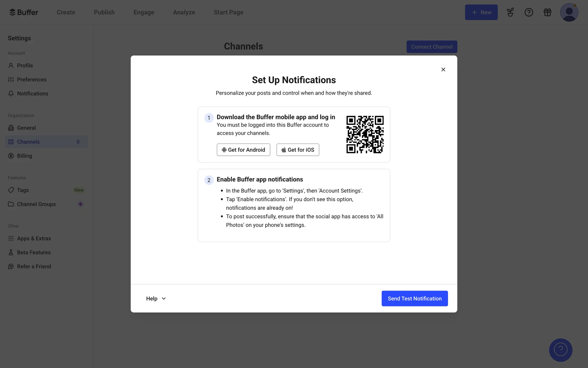Image resolution: width=588 pixels, height=368 pixels.
Task: Click the help question mark in header
Action: (x=529, y=12)
